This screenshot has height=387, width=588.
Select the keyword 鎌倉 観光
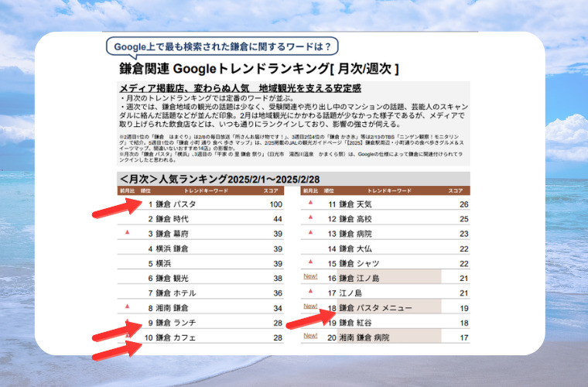172,278
